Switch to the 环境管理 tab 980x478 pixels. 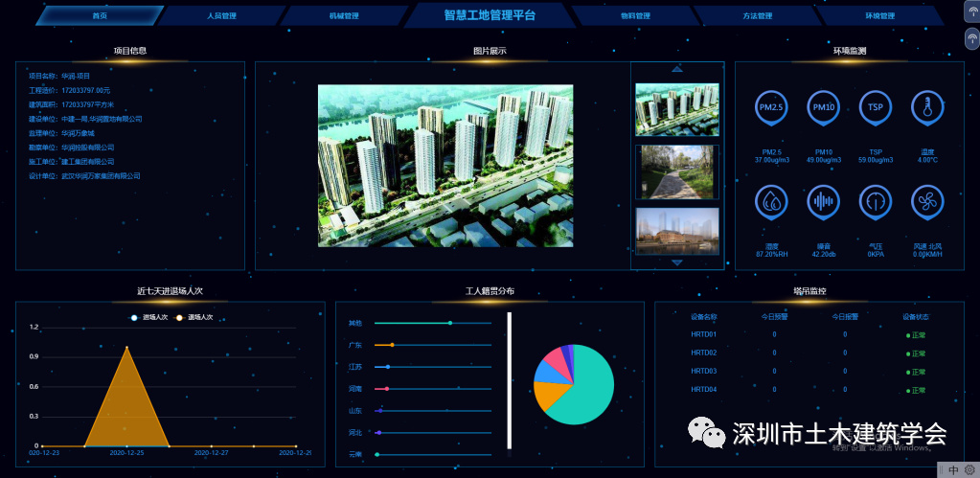point(878,16)
